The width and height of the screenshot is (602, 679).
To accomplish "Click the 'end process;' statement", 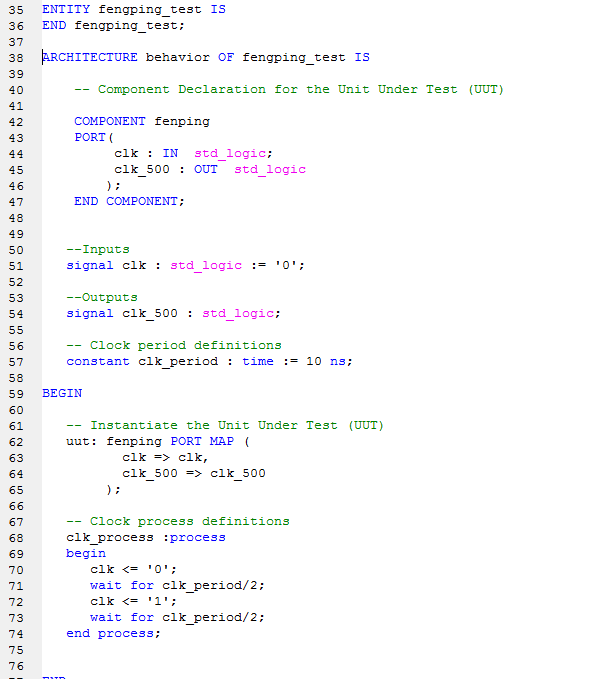I will 113,633.
